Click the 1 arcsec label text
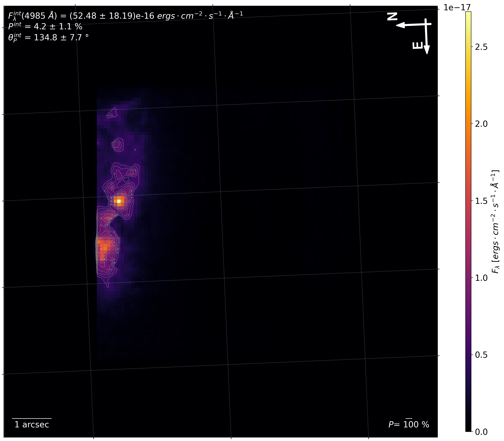This screenshot has height=441, width=504. tap(32, 425)
